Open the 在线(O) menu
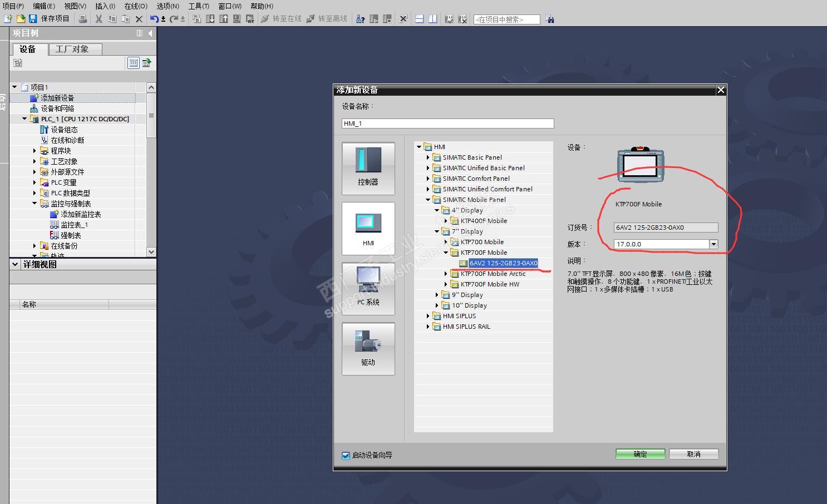 click(x=136, y=6)
